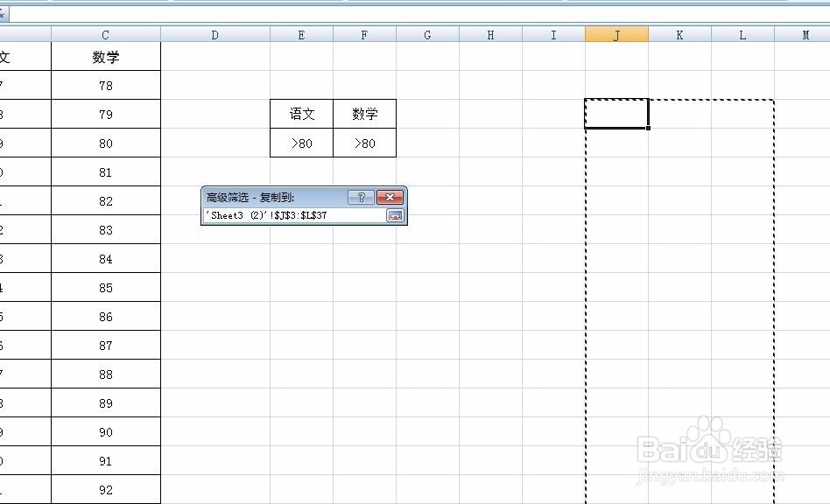830x504 pixels.
Task: Select column J header
Action: [x=616, y=34]
